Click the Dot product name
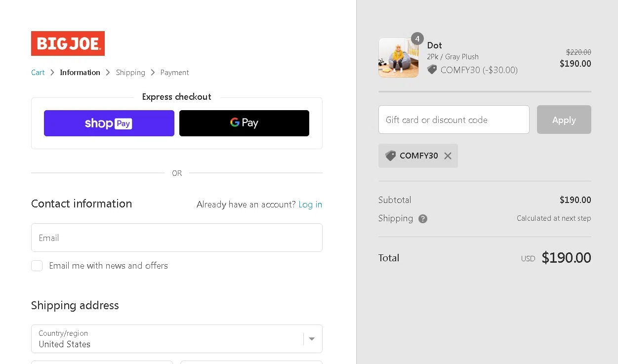Viewport: 618px width, 364px height. click(x=435, y=45)
